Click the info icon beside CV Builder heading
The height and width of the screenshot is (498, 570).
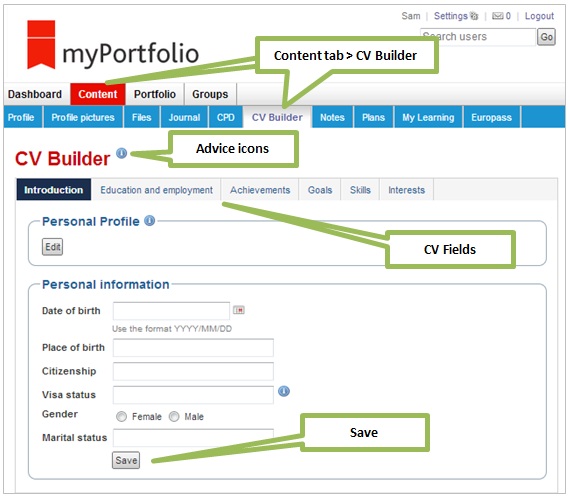point(121,153)
